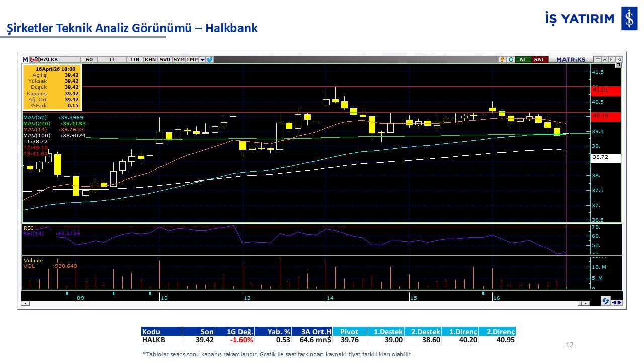This screenshot has width=644, height=362.
Task: Open the black arrow dropdown after TMP
Action: click(202, 59)
